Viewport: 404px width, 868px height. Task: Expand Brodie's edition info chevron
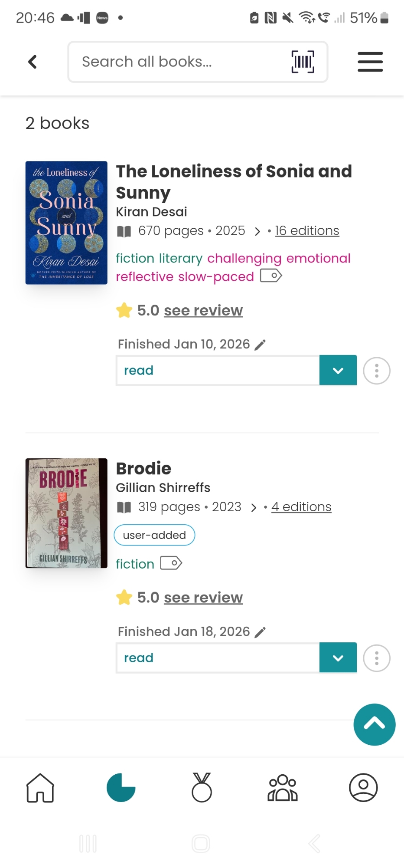(x=254, y=507)
